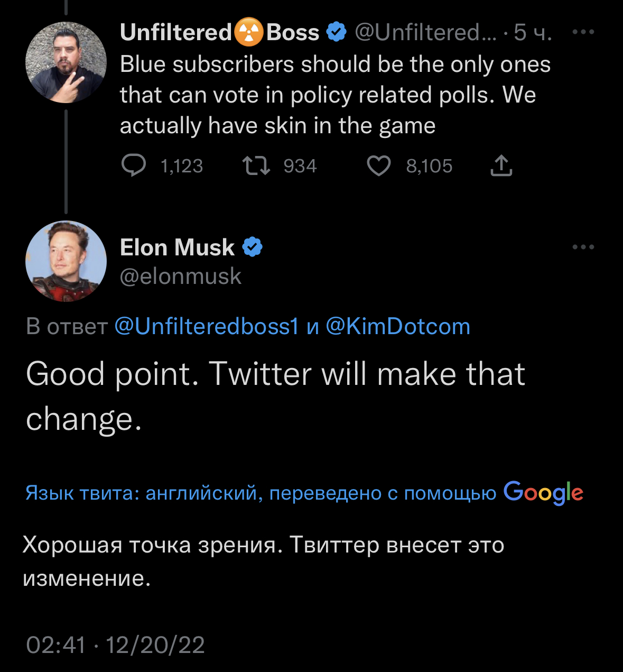Click the Elon Musk display name

click(x=177, y=247)
